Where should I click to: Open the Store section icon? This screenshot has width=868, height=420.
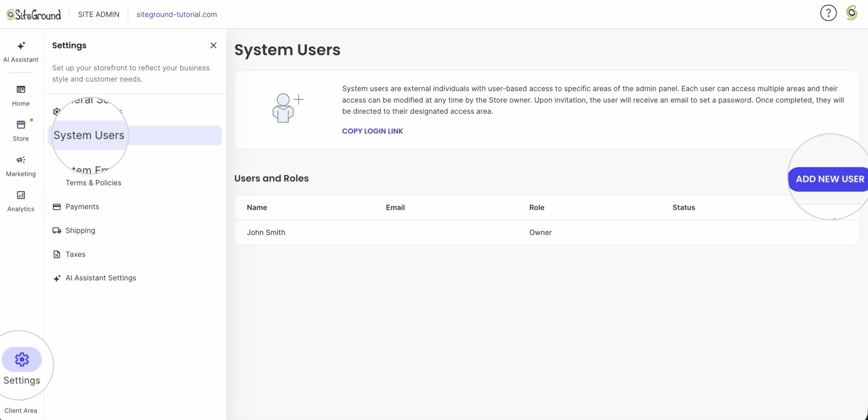[21, 125]
